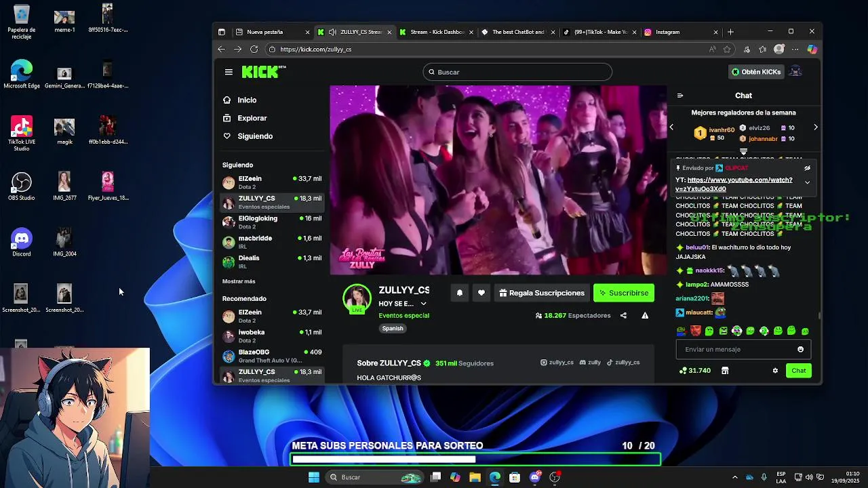Viewport: 868px width, 488px height.
Task: Click kick.com address bar
Action: (x=485, y=49)
